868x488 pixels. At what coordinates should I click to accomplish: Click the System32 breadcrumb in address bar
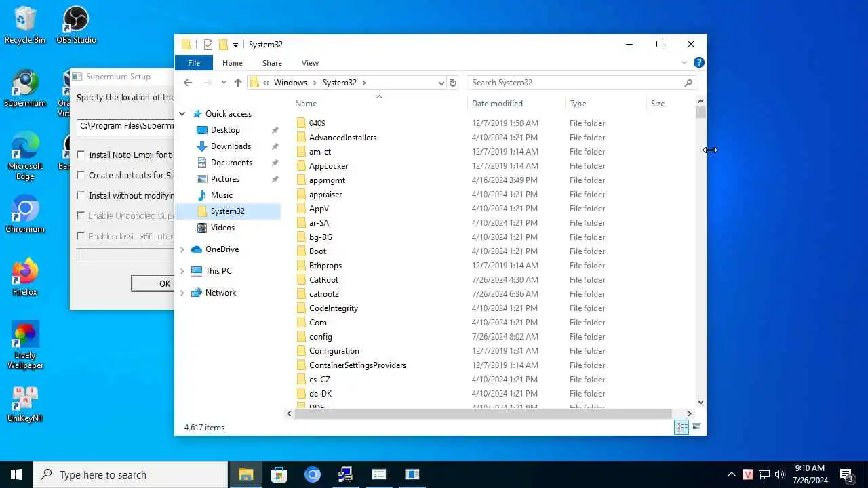pyautogui.click(x=339, y=83)
